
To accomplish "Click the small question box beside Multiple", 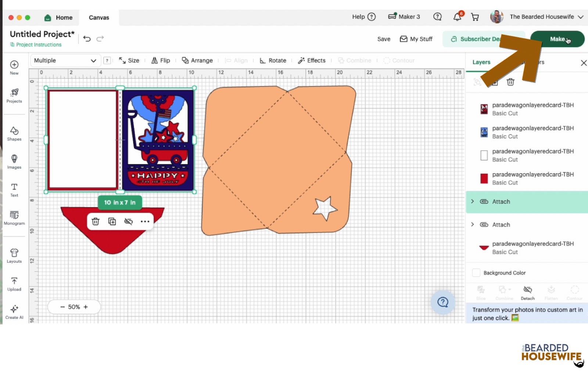I will [107, 61].
